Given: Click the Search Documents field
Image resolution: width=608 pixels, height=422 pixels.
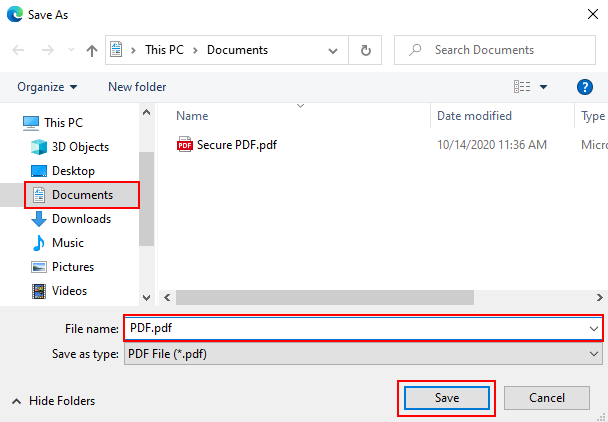Looking at the screenshot, I should [x=495, y=50].
